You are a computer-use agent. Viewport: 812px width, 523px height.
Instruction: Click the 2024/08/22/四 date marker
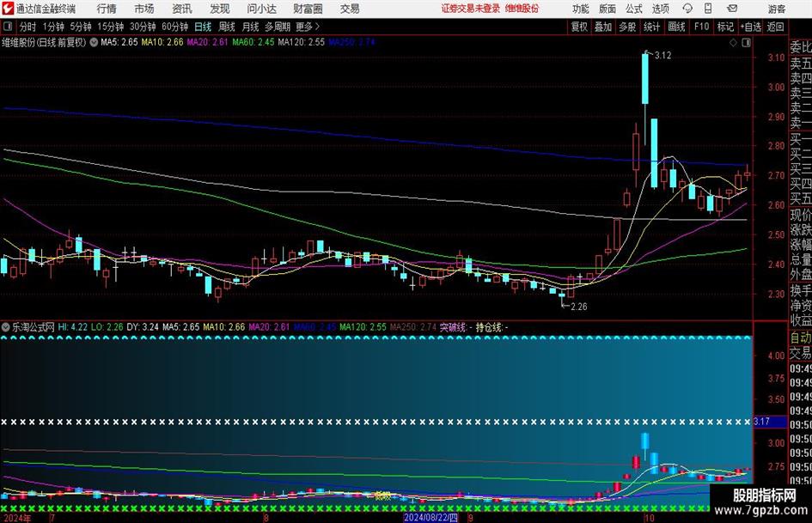pyautogui.click(x=430, y=518)
